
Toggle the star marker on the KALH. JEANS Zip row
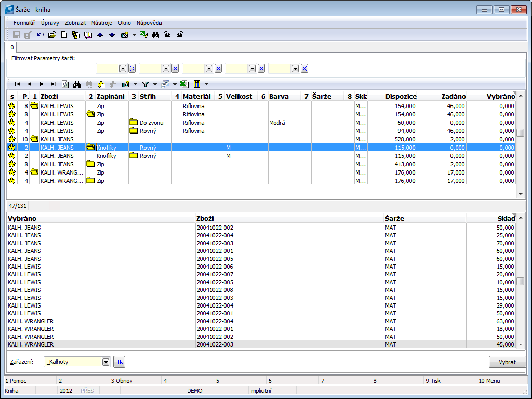[x=11, y=164]
